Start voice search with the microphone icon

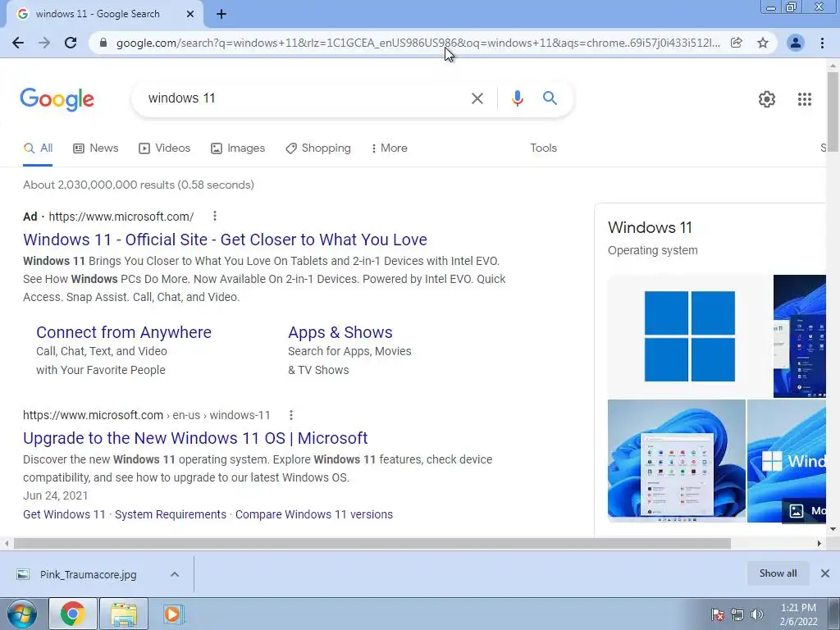[517, 98]
